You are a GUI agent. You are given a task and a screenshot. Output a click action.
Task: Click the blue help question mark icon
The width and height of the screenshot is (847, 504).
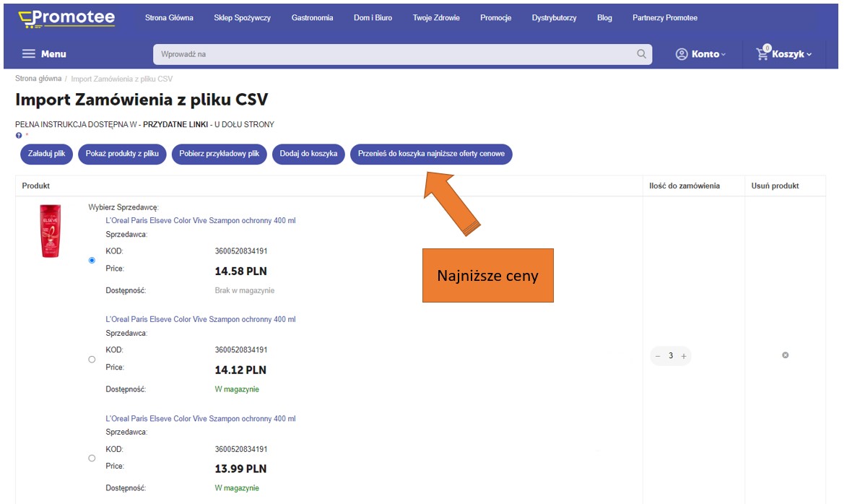click(x=19, y=135)
